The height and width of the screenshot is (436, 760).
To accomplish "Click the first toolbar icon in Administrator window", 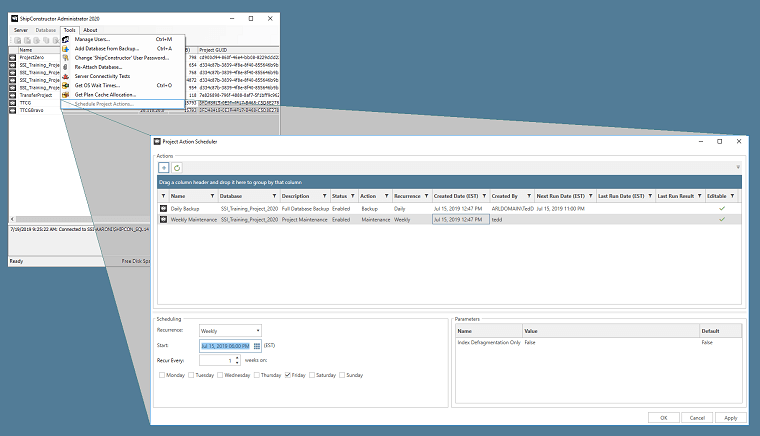I will (17, 40).
